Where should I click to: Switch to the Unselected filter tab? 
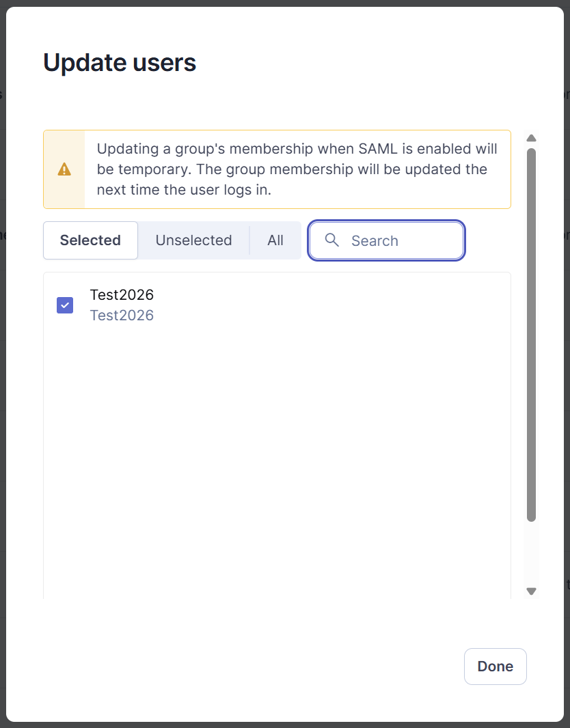[x=193, y=240]
